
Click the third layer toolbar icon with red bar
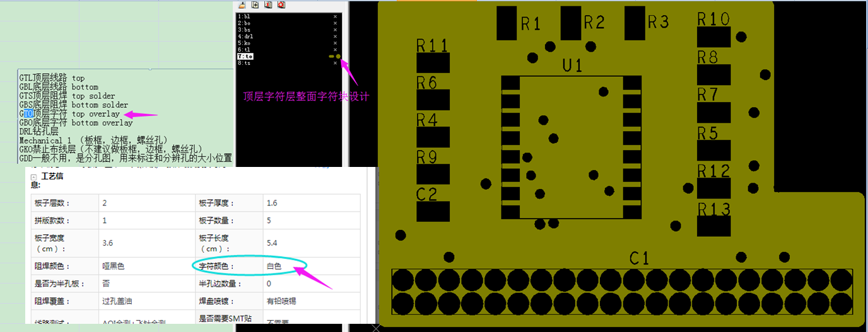point(268,4)
